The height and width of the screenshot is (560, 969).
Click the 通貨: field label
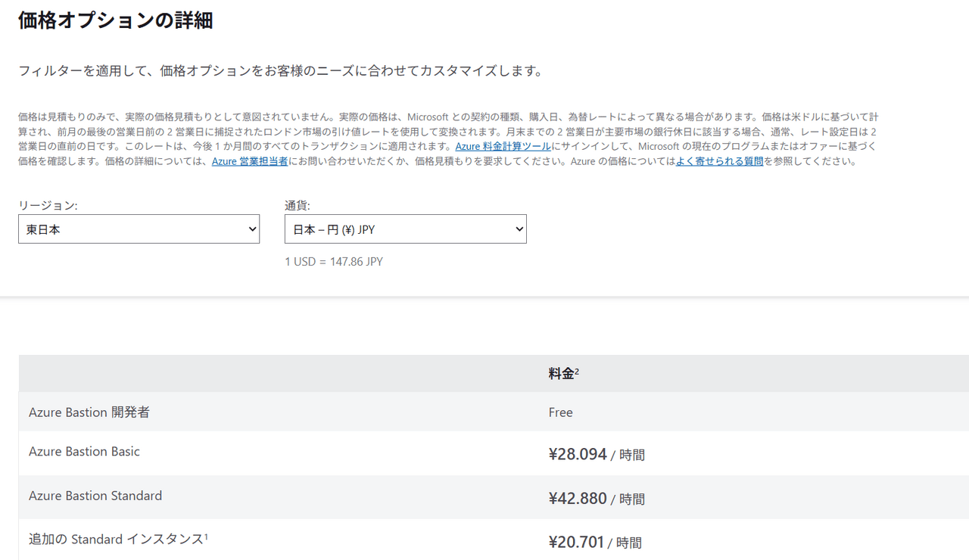pos(298,205)
